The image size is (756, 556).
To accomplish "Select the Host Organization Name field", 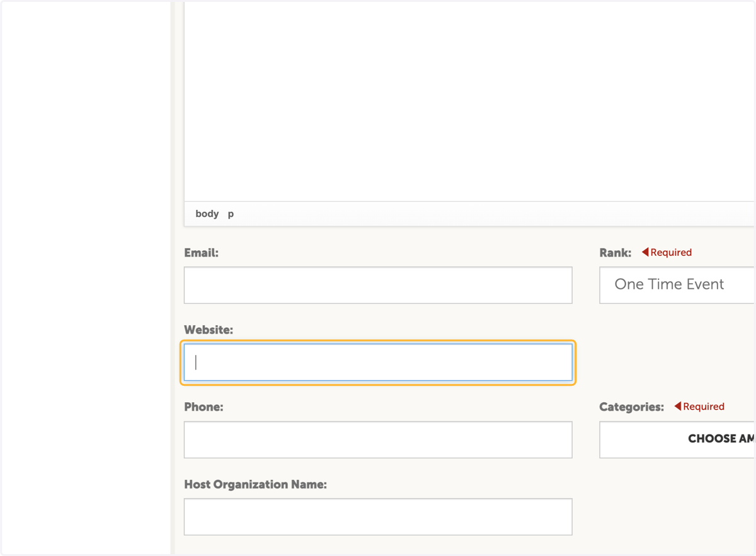I will (378, 517).
